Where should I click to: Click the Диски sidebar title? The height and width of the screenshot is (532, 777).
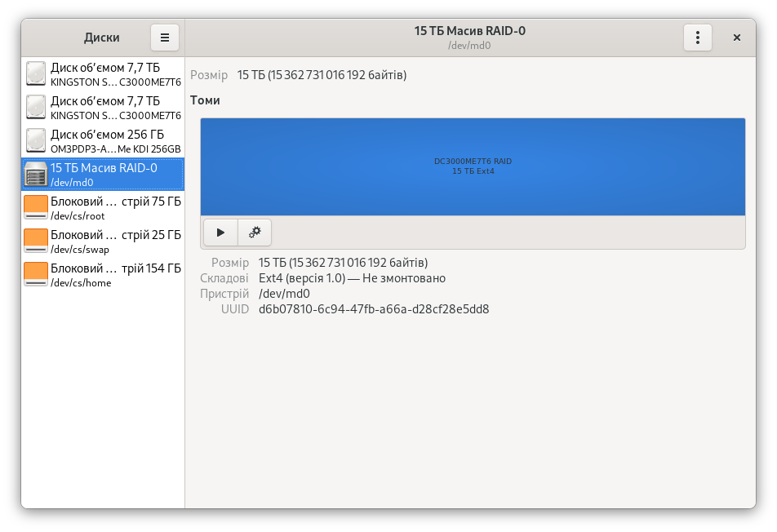tap(101, 38)
